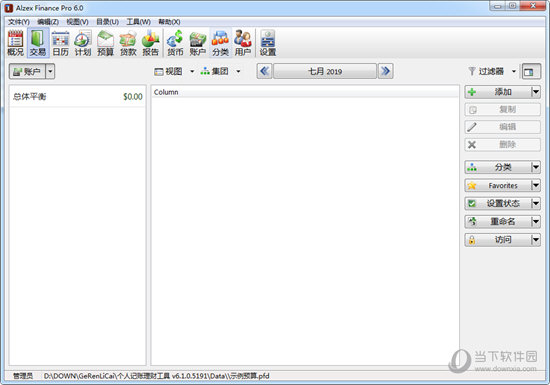Click the 访问 access button
550x385 pixels.
(498, 240)
